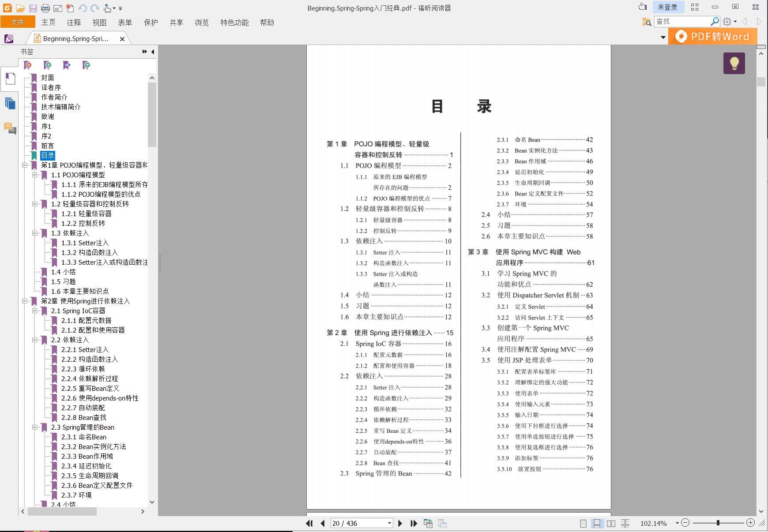768x532 pixels.
Task: Click the previous view icon in status bar
Action: (428, 523)
